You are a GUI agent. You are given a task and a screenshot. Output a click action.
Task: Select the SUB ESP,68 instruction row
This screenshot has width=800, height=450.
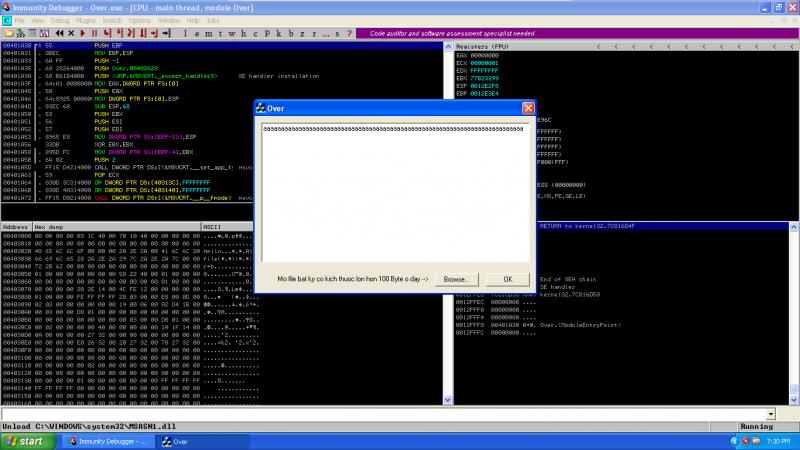128,107
